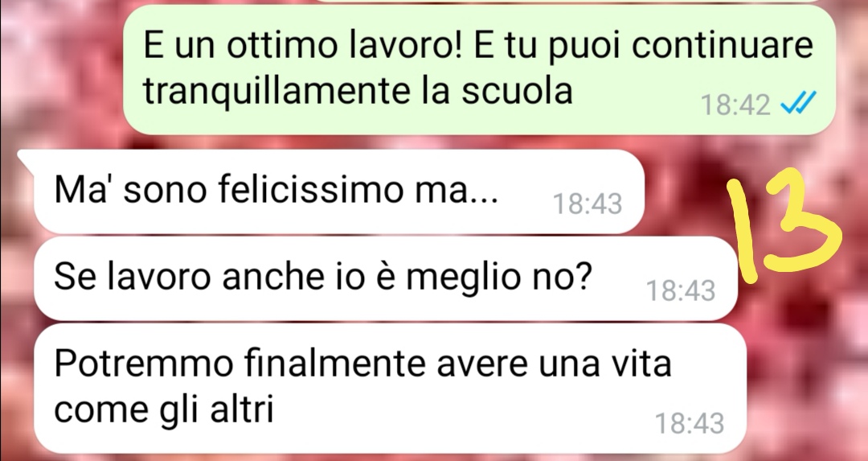This screenshot has width=868, height=461.
Task: Select the 'Ma' sono felicissimo ma...' message
Action: [339, 191]
